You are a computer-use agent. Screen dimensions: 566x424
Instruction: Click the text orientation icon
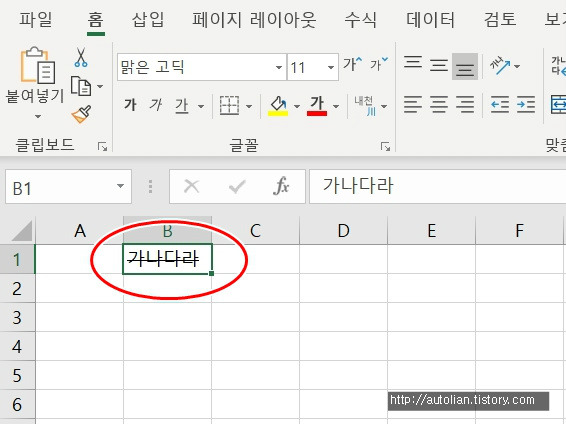500,66
